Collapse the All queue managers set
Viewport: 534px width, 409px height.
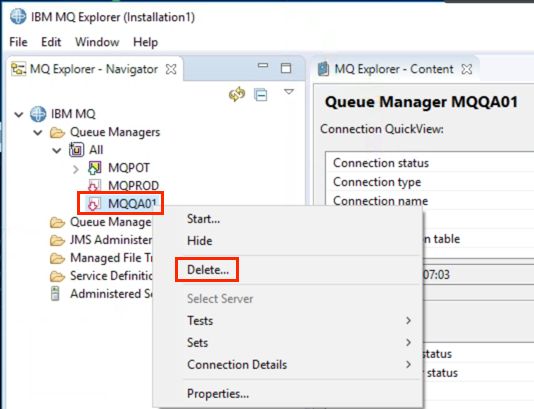(x=57, y=150)
